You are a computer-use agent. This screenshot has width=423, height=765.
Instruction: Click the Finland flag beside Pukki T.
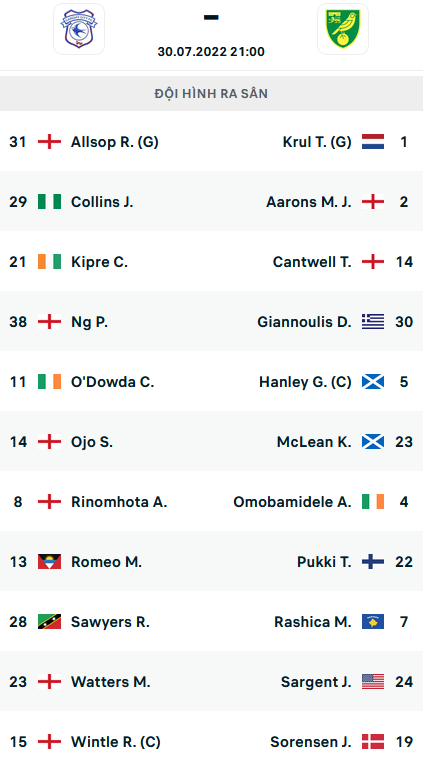click(x=373, y=562)
